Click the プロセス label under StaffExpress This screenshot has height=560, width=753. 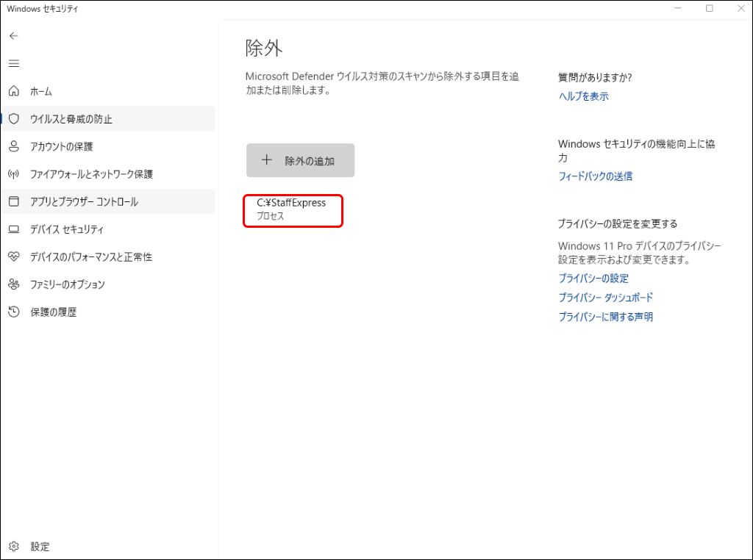[271, 216]
